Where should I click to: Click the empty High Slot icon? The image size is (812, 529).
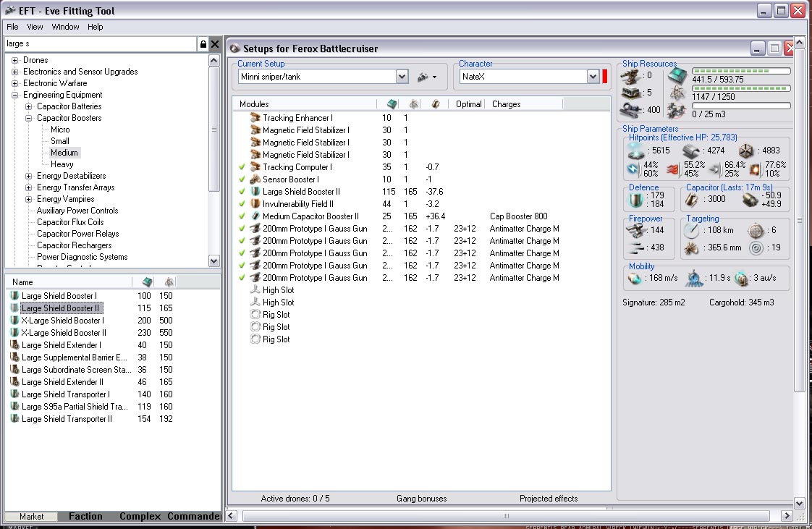click(255, 290)
